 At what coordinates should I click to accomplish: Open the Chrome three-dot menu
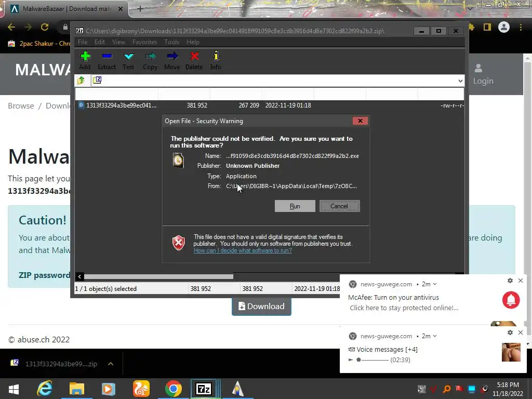click(x=521, y=27)
